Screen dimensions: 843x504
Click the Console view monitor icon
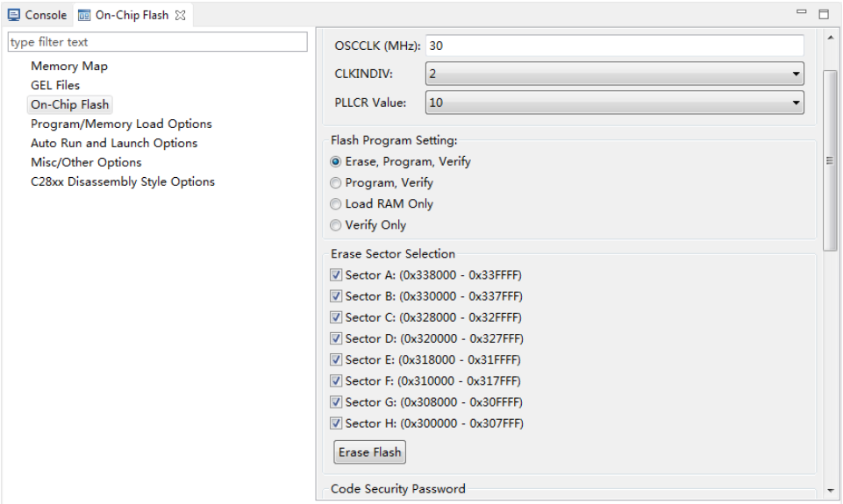(x=13, y=15)
